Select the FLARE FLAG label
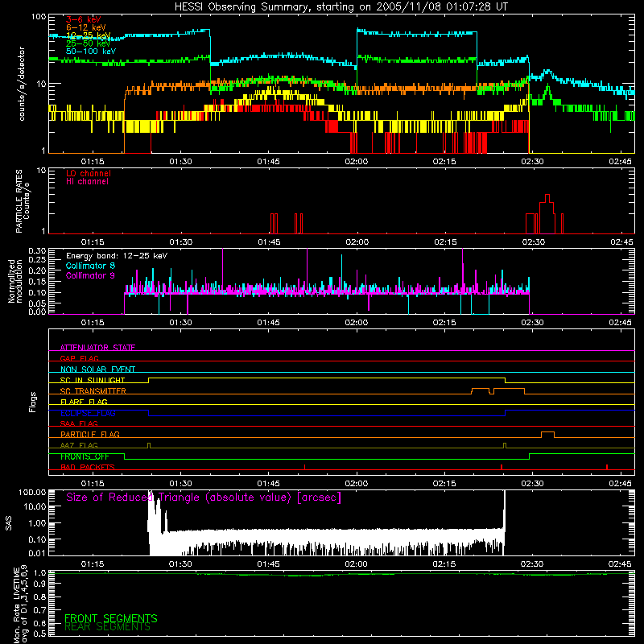 click(84, 402)
